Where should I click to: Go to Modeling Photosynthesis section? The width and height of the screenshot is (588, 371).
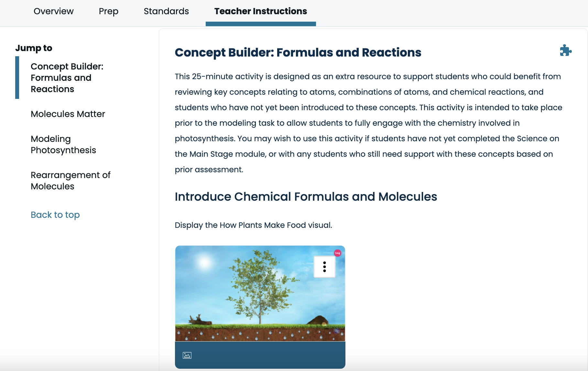click(x=63, y=144)
